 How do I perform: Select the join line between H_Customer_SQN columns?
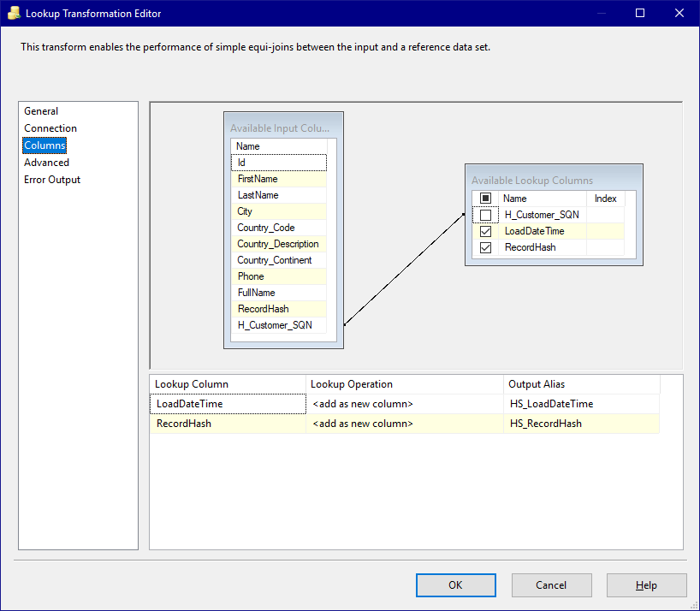click(404, 270)
